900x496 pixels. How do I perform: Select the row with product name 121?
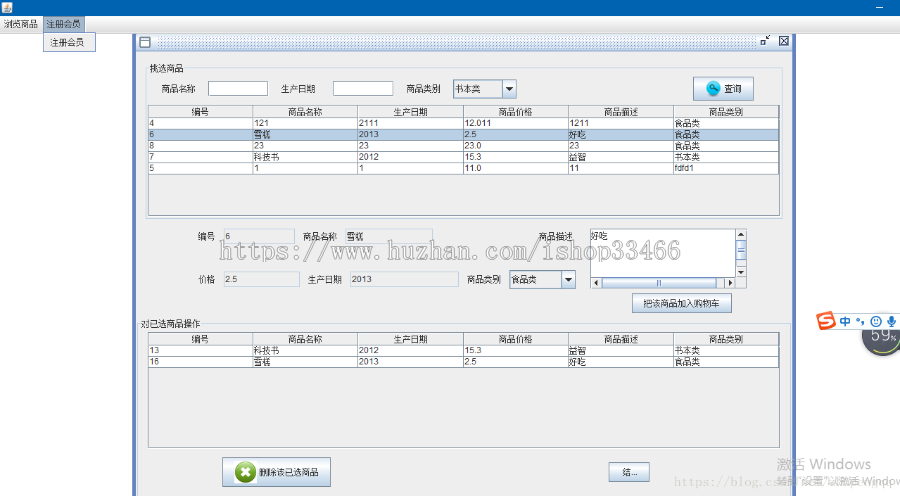pos(464,123)
